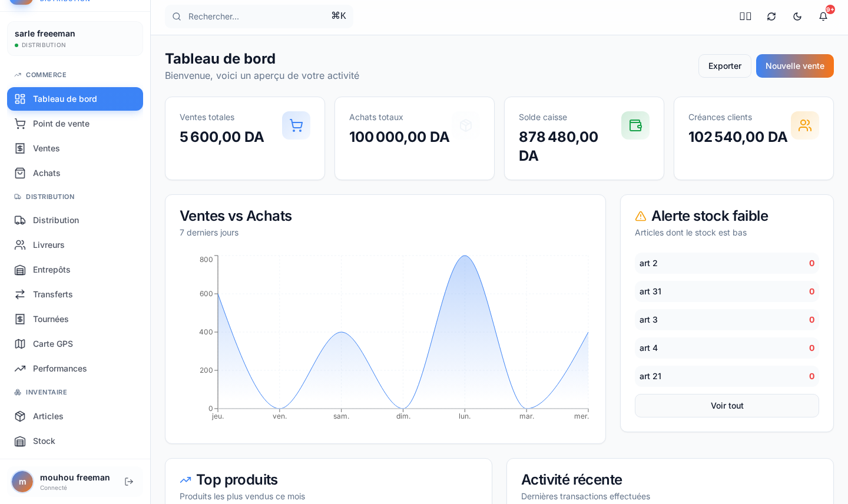The image size is (848, 504).
Task: Select art 31 low stock row
Action: pos(727,291)
